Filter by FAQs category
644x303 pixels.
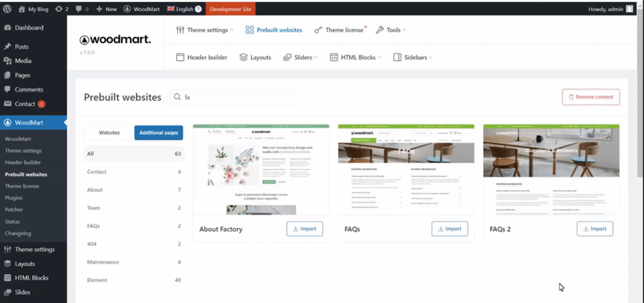134,226
